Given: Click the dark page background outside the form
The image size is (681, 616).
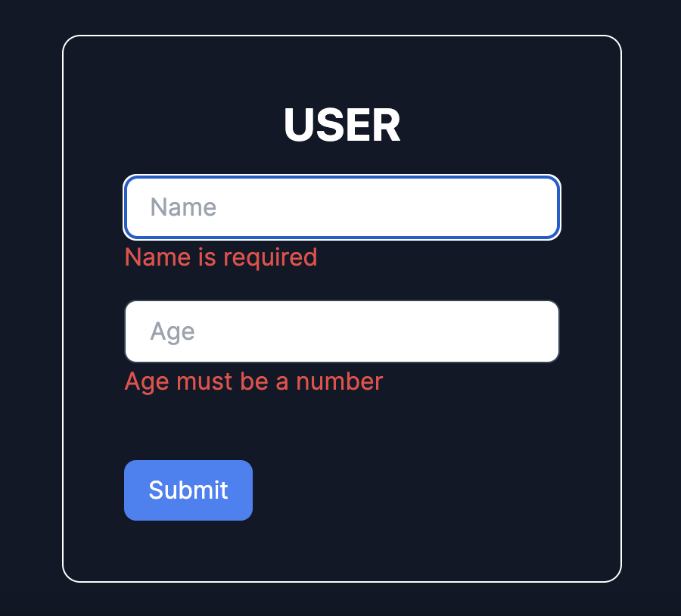Looking at the screenshot, I should [30, 303].
